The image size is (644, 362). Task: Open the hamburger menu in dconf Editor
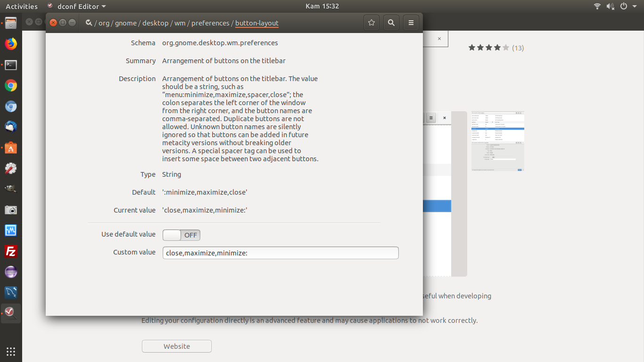(x=411, y=23)
